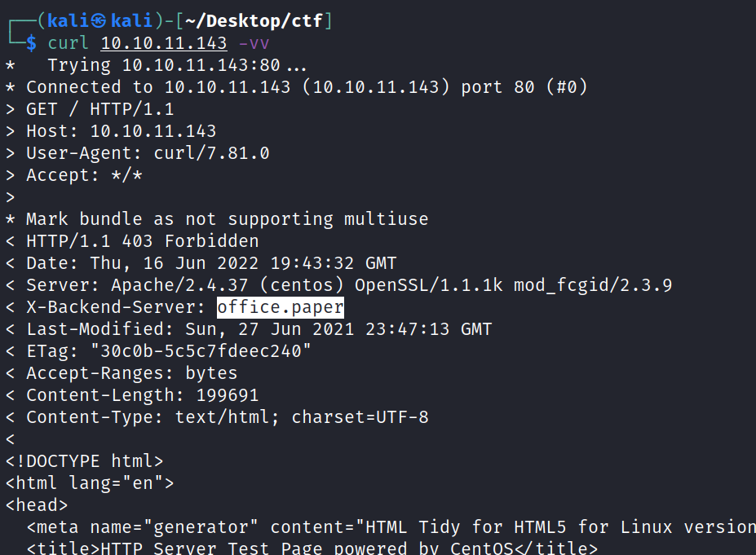Image resolution: width=756 pixels, height=555 pixels.
Task: Click the Mark bundle as not supporting multiuse line
Action: point(227,219)
